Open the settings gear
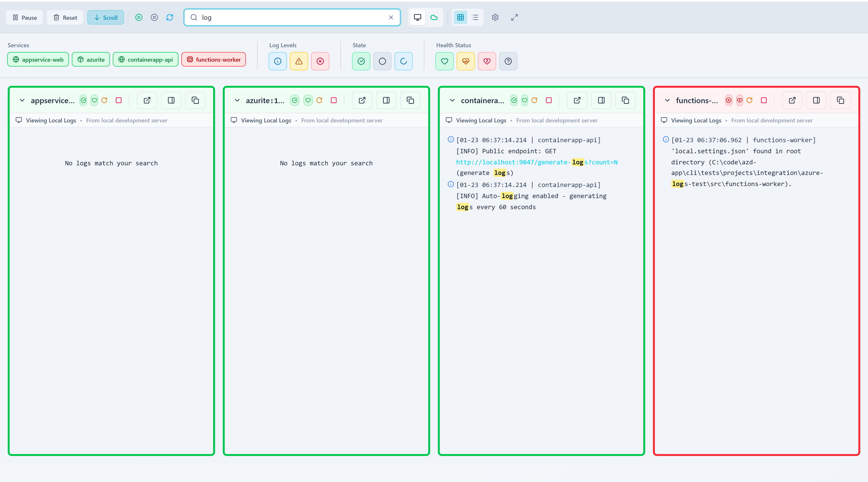The image size is (868, 482). tap(495, 17)
